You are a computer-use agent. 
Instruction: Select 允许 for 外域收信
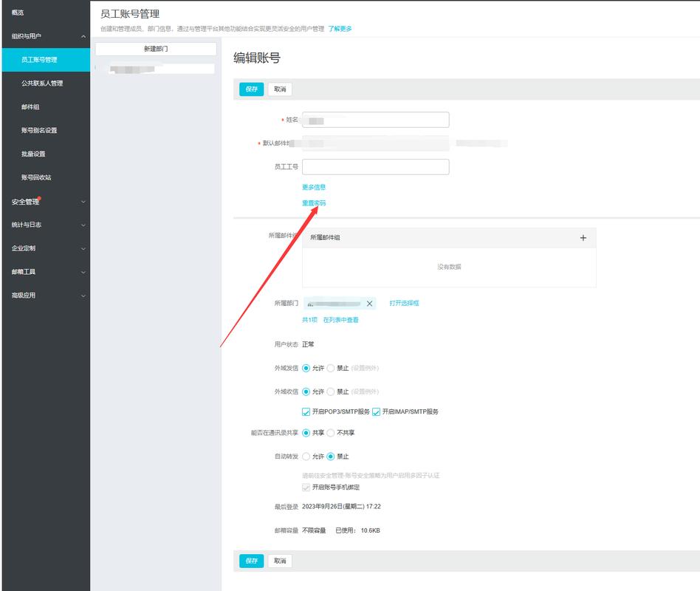[306, 392]
